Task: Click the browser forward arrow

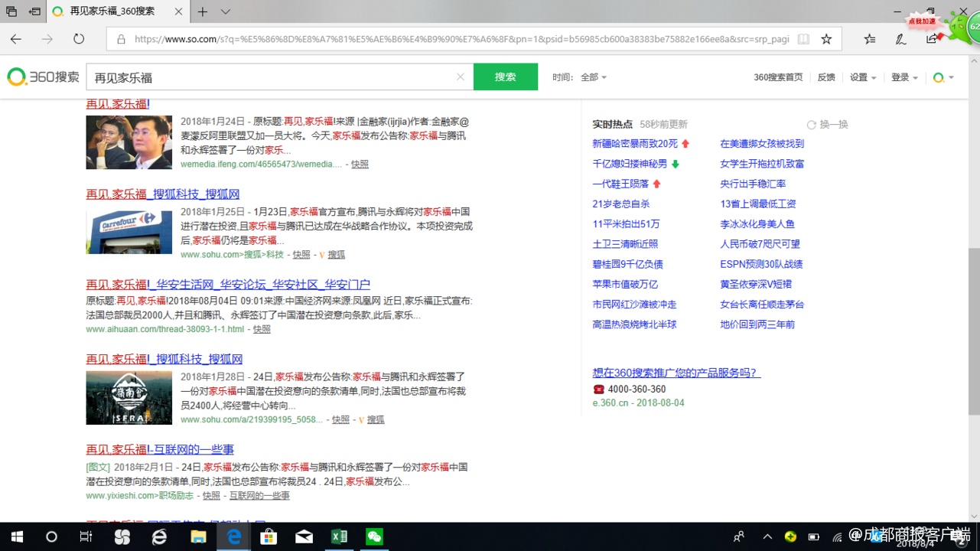Action: [47, 39]
